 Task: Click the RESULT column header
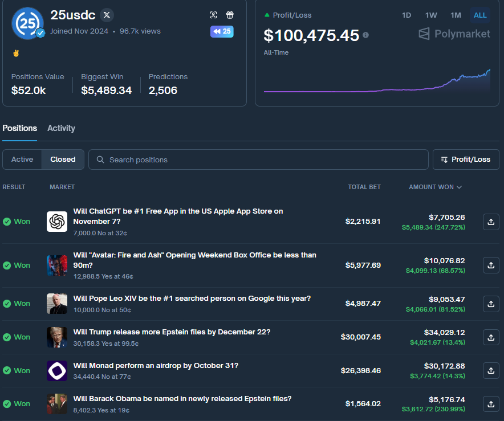pyautogui.click(x=14, y=187)
